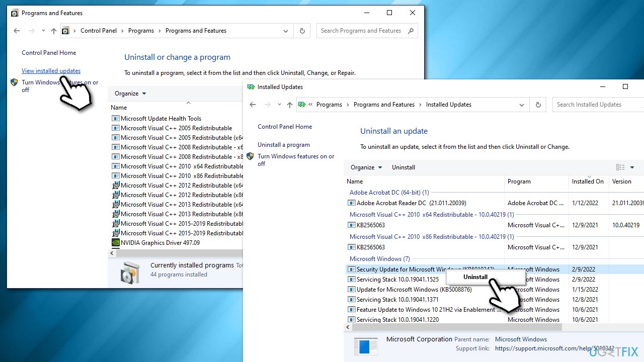644x362 pixels.
Task: Click the 12/8/2021 installed date cell
Action: pyautogui.click(x=584, y=300)
